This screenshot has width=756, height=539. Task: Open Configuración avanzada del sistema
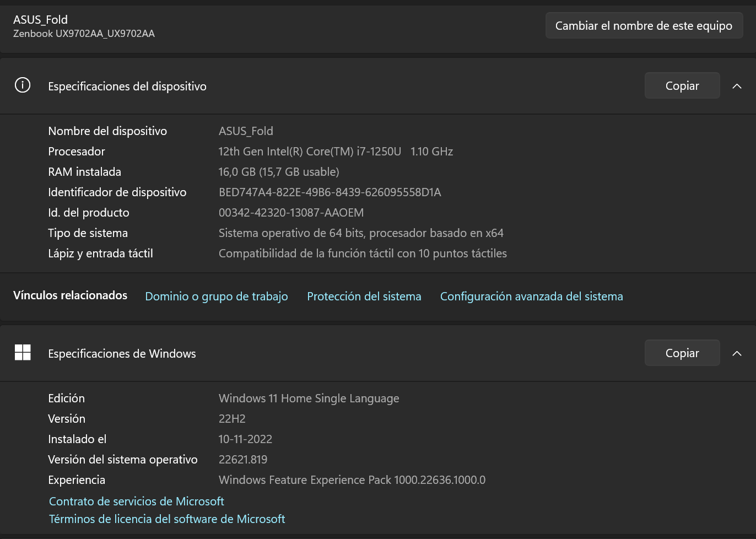point(531,297)
